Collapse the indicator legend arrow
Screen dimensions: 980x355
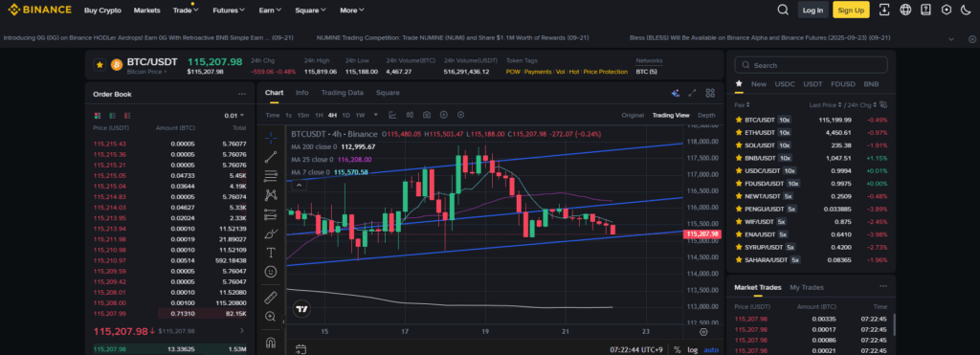coord(300,185)
